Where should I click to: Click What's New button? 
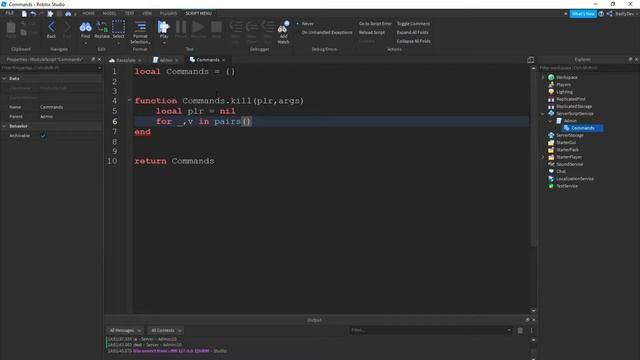(583, 14)
